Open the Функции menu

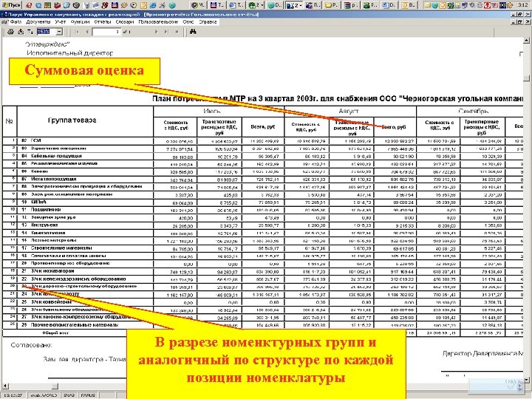[x=80, y=21]
